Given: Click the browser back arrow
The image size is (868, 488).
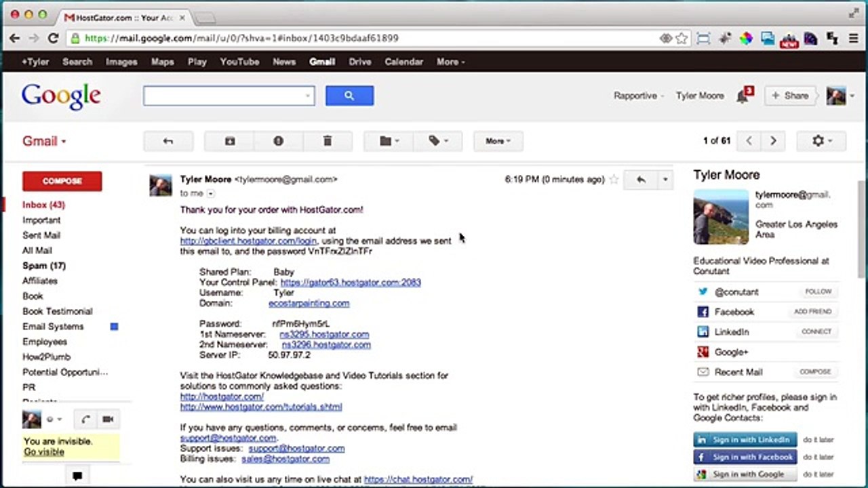Looking at the screenshot, I should 15,39.
